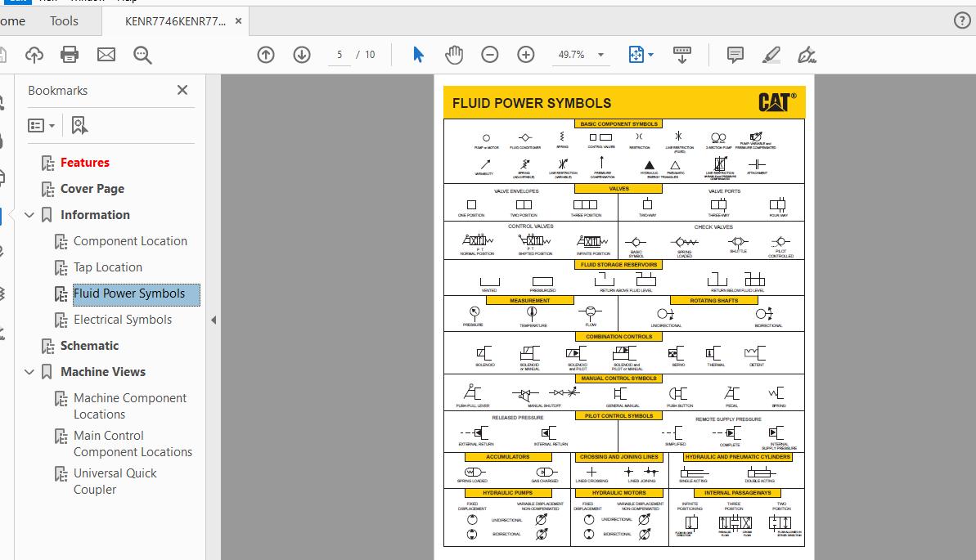Click the FLUID STORAGE RESERVOIRS heading
Viewport: 976px width, 560px height.
click(618, 264)
